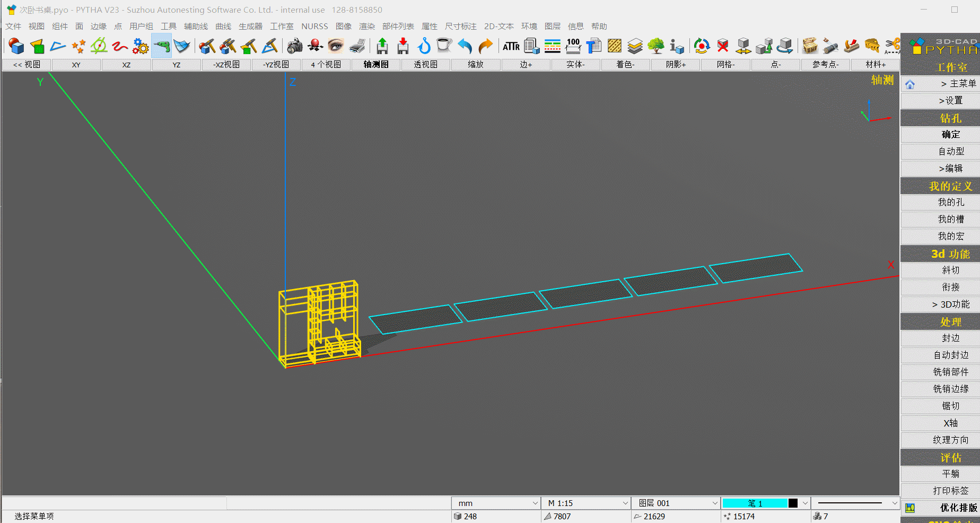Image resolution: width=980 pixels, height=523 pixels.
Task: Click the orange stars point tool icon
Action: click(x=78, y=46)
